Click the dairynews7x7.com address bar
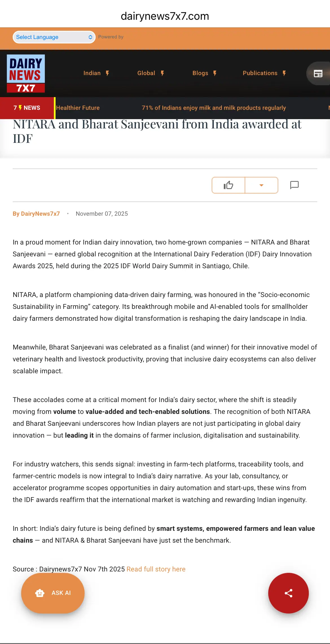This screenshot has height=644, width=330. [165, 16]
